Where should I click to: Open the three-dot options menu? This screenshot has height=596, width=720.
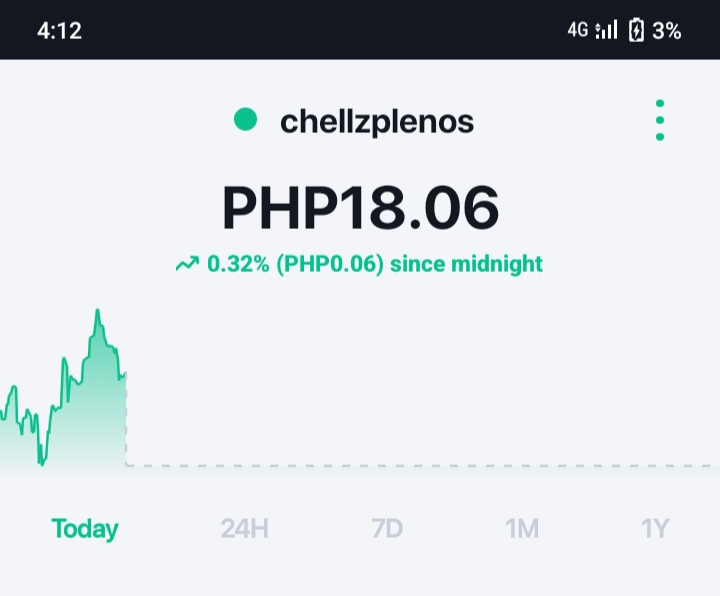(660, 120)
